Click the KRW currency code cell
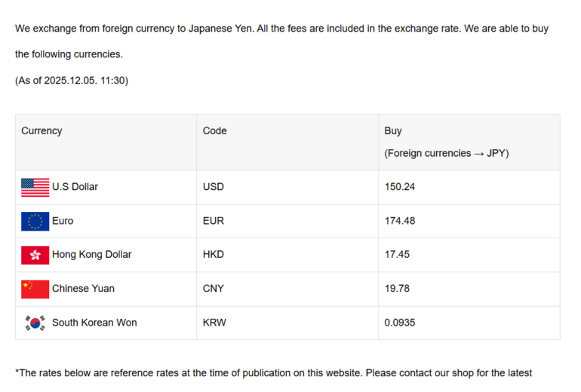The height and width of the screenshot is (392, 581). (214, 323)
